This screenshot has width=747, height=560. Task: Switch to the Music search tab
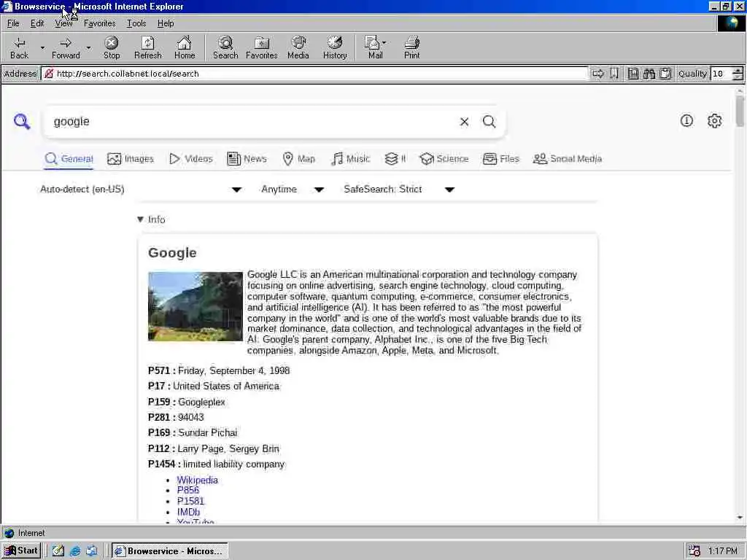tap(350, 158)
